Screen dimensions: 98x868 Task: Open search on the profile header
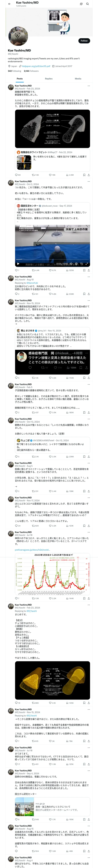pos(88,4)
